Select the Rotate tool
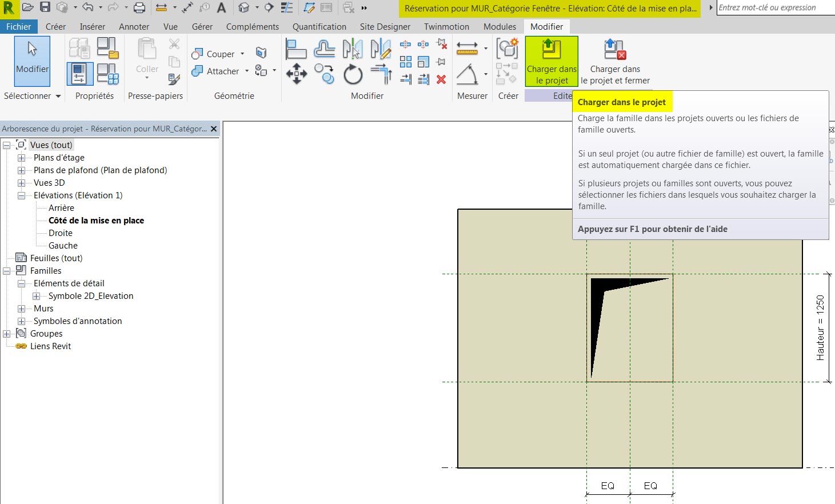 tap(353, 74)
